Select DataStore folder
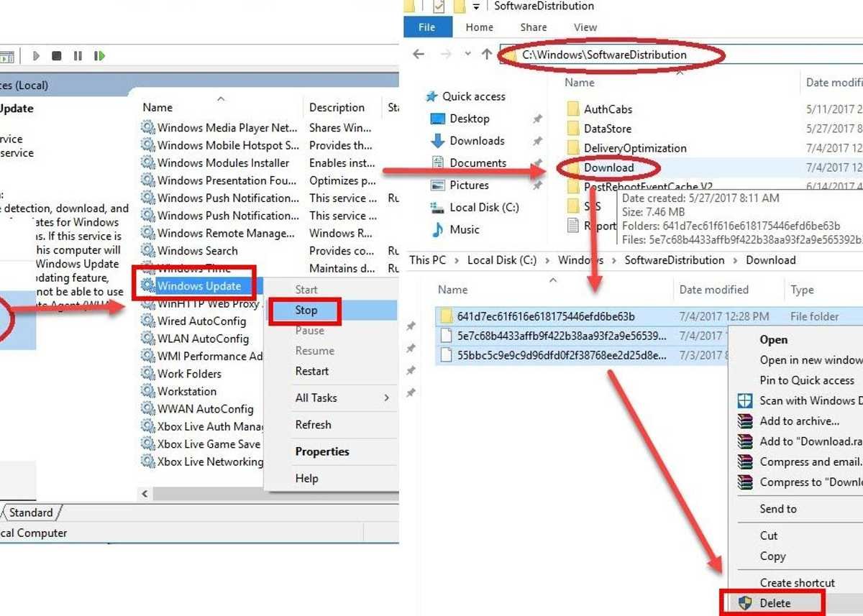Image resolution: width=863 pixels, height=616 pixels. (608, 129)
